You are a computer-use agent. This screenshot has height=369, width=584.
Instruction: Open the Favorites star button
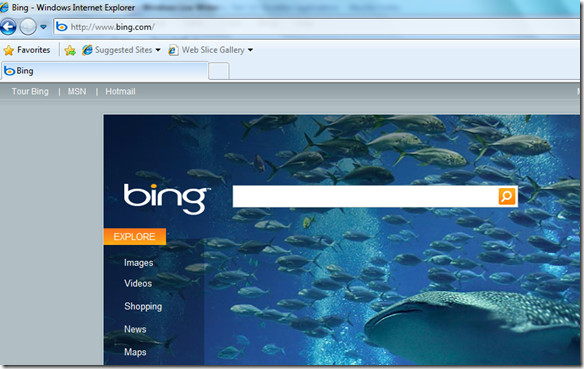pyautogui.click(x=26, y=50)
